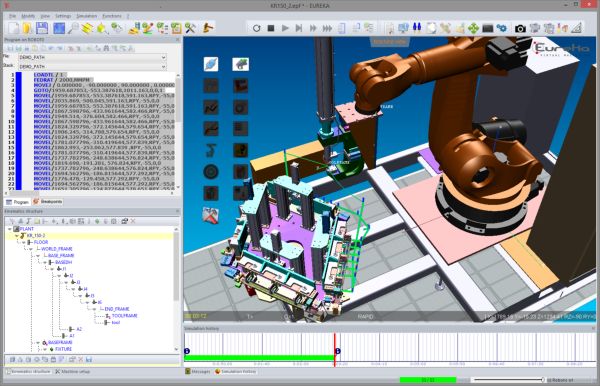
Task: Click the blue save icon below kinematics tree
Action: click(x=89, y=359)
